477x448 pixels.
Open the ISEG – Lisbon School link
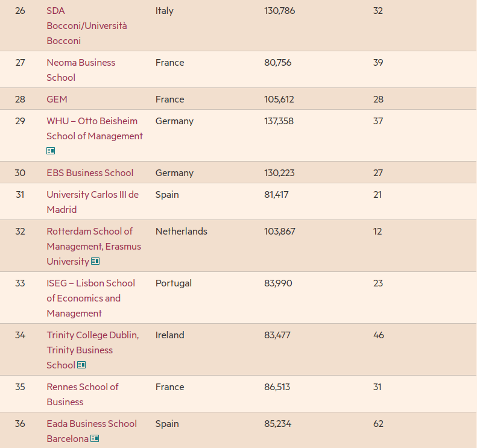[90, 298]
